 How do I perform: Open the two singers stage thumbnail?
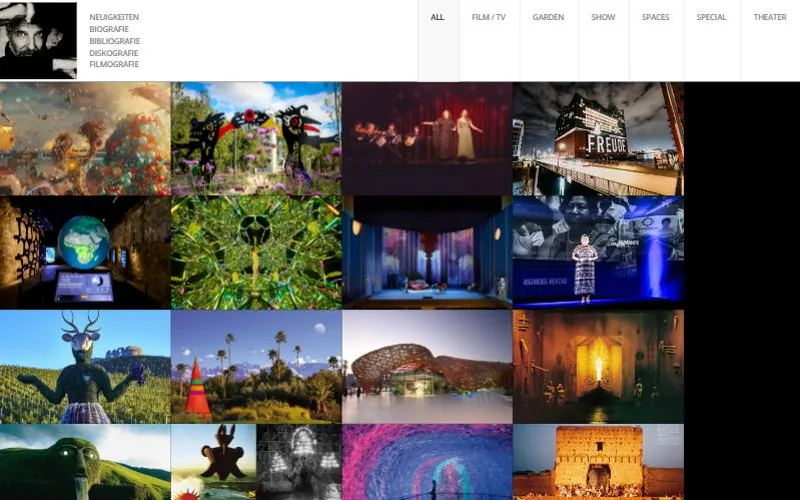coord(427,139)
